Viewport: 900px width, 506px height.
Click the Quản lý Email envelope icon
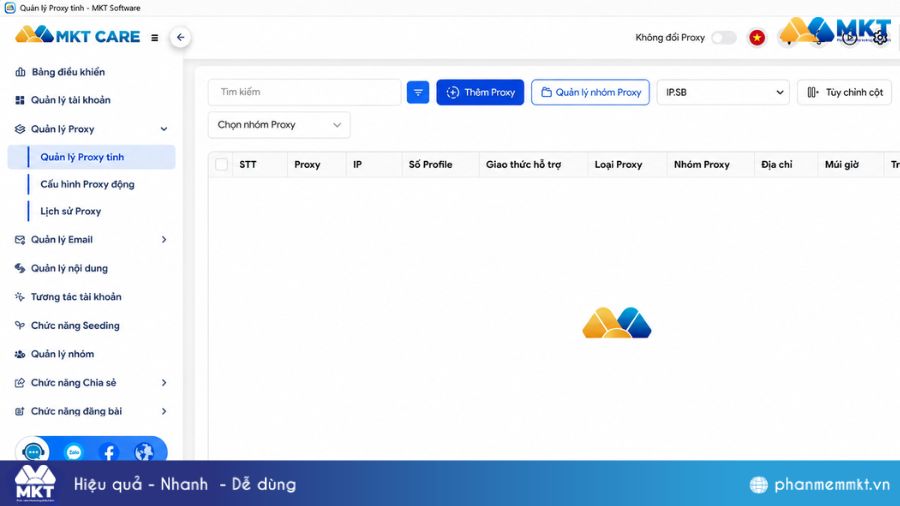[20, 240]
